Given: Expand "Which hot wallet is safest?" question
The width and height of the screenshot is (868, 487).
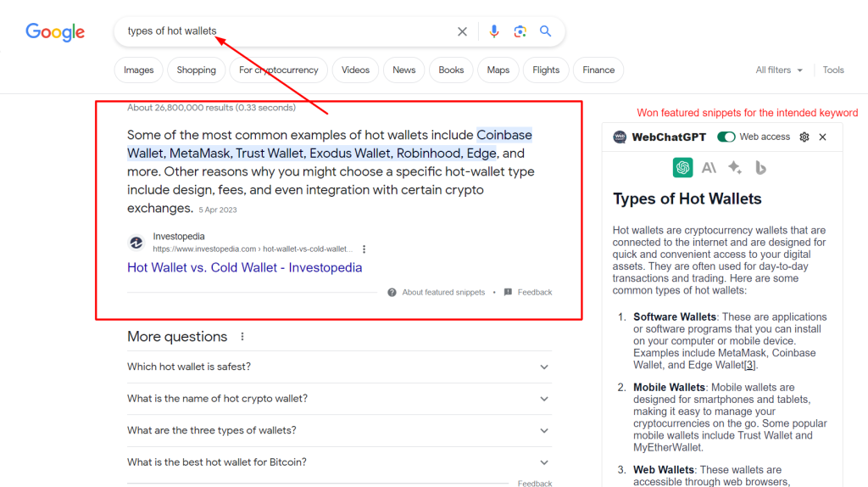Looking at the screenshot, I should pos(339,367).
